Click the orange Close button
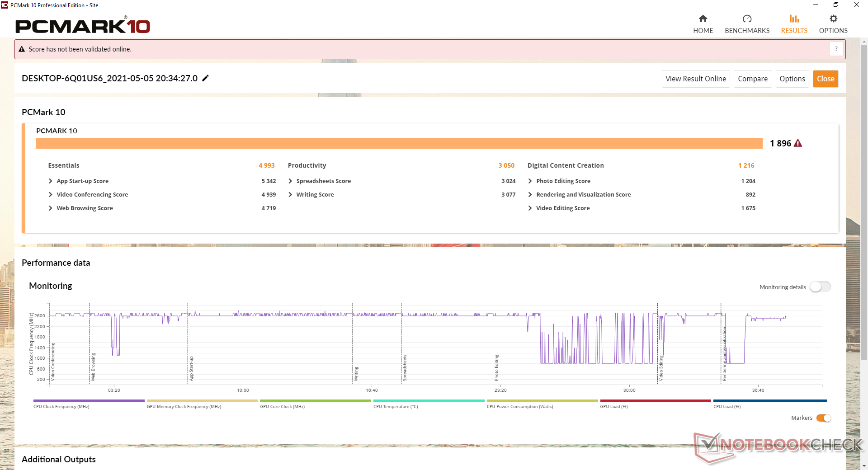 coord(826,79)
